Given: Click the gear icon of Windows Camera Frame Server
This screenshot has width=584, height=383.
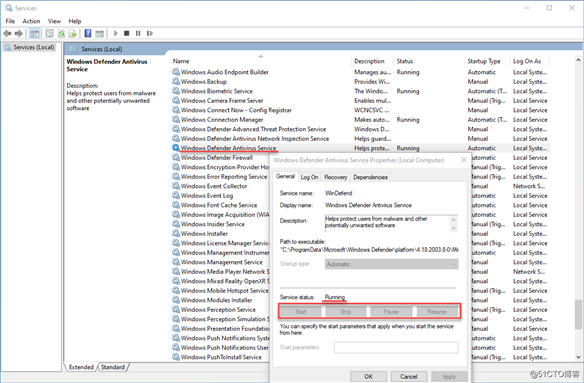Looking at the screenshot, I should [x=176, y=101].
